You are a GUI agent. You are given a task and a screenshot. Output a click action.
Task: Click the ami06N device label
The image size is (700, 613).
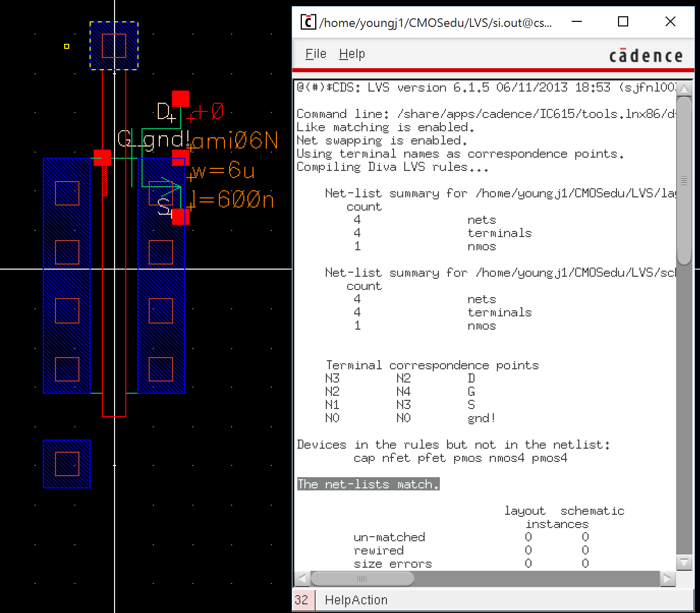pos(235,140)
